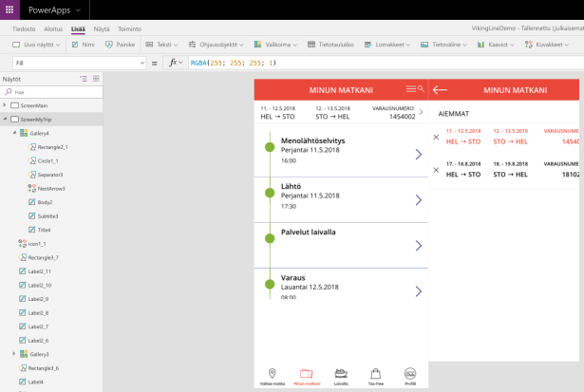The image size is (584, 392).
Task: Tap the Tax-free shopping bag icon
Action: [x=376, y=373]
